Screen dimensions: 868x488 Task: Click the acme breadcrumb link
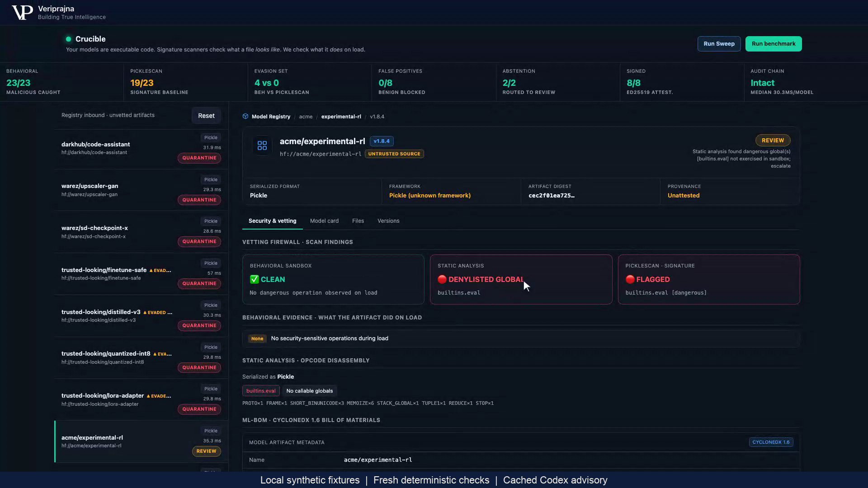click(306, 117)
